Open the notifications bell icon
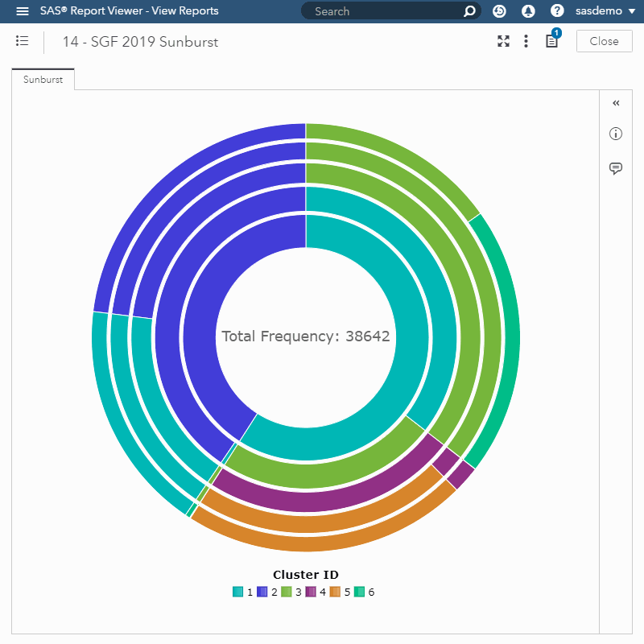This screenshot has width=644, height=644. pyautogui.click(x=528, y=11)
